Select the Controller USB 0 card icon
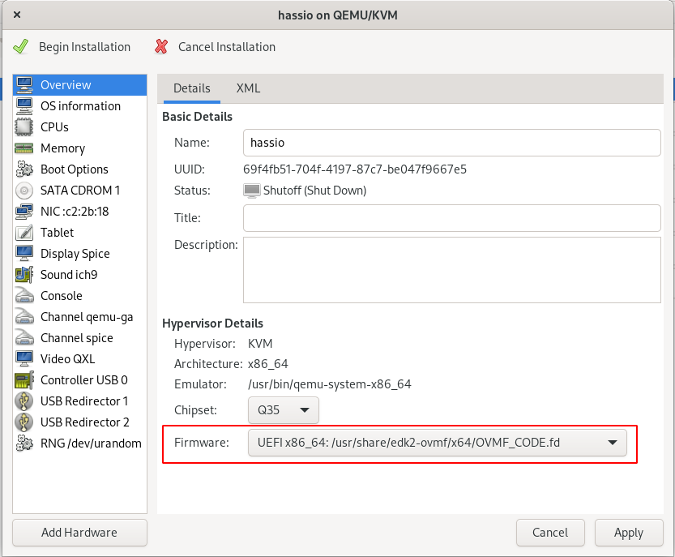 [x=24, y=380]
